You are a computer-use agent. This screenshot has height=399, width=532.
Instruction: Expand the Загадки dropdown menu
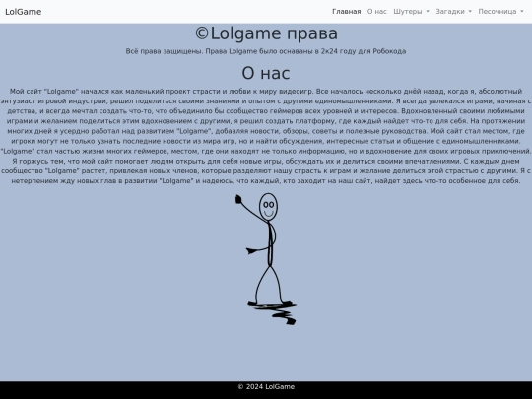click(453, 12)
